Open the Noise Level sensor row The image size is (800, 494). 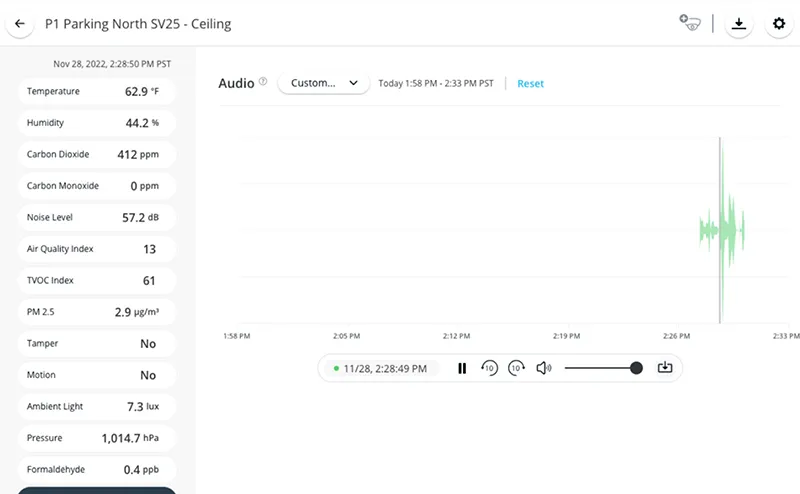pos(97,217)
